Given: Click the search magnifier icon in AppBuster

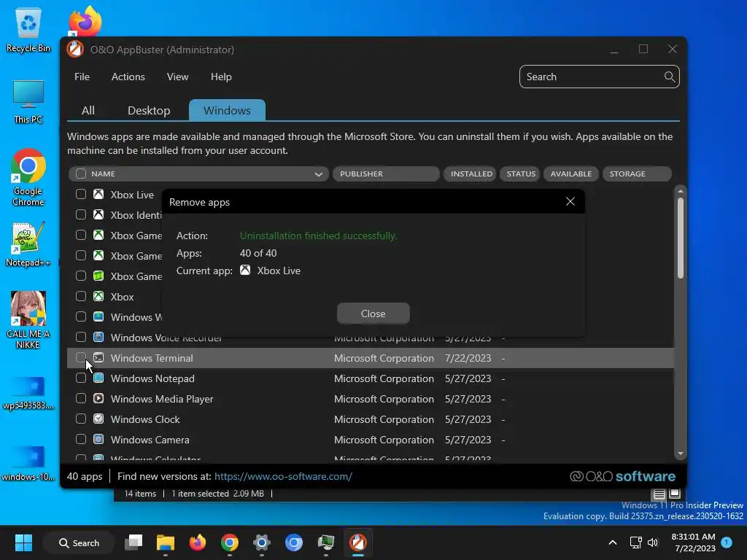Looking at the screenshot, I should pyautogui.click(x=670, y=77).
